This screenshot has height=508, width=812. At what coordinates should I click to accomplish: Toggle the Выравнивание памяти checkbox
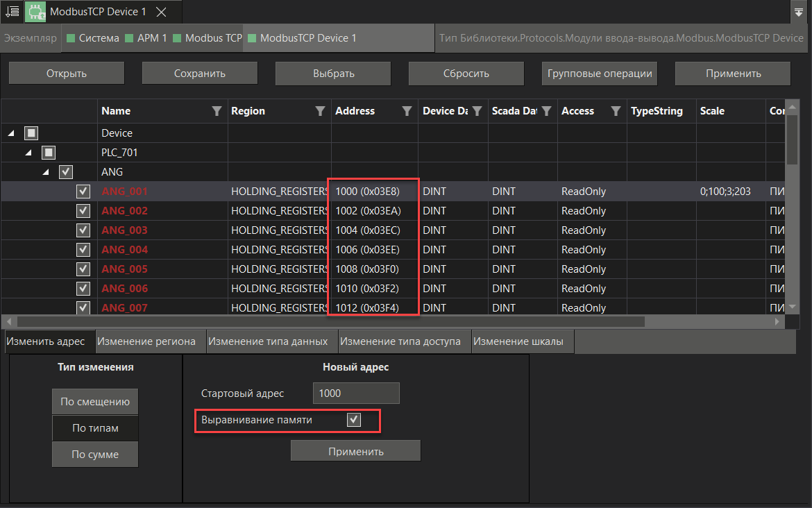coord(354,420)
